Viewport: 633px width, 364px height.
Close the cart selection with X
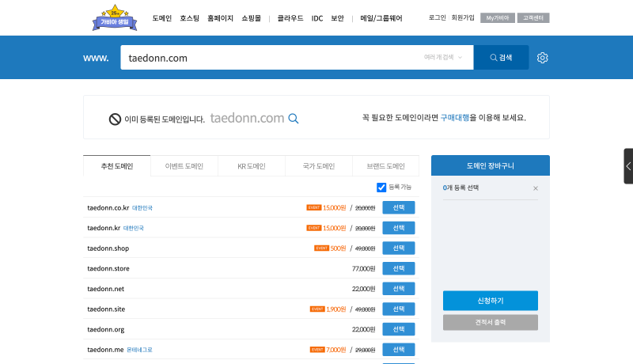coord(536,188)
